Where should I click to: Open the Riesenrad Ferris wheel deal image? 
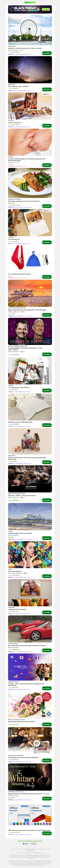30,30
